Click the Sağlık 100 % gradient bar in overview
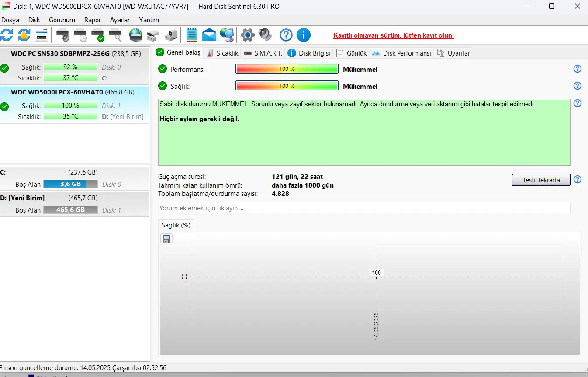This screenshot has height=377, width=588. (287, 86)
